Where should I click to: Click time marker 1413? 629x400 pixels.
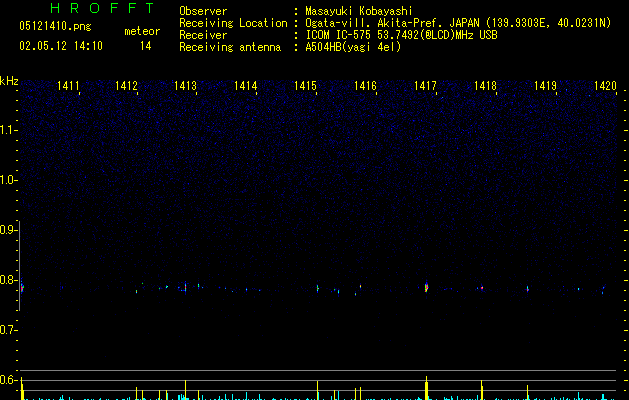[x=185, y=86]
